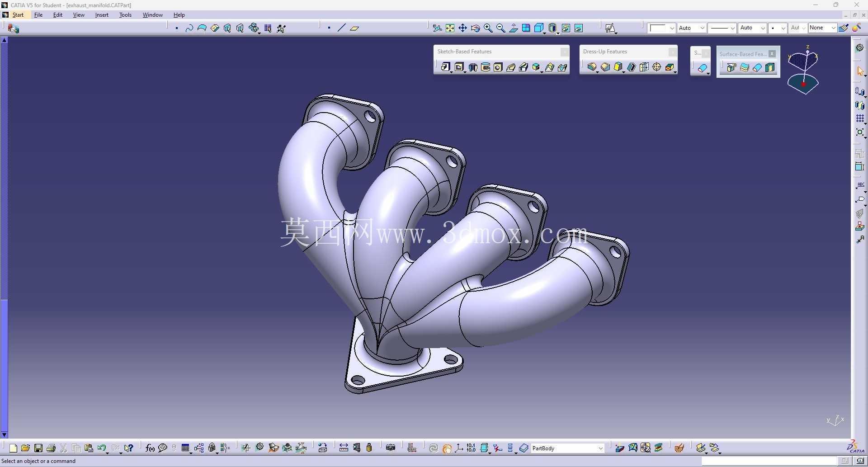
Task: Click the scroll up arrow of left scrollbar
Action: pos(4,40)
